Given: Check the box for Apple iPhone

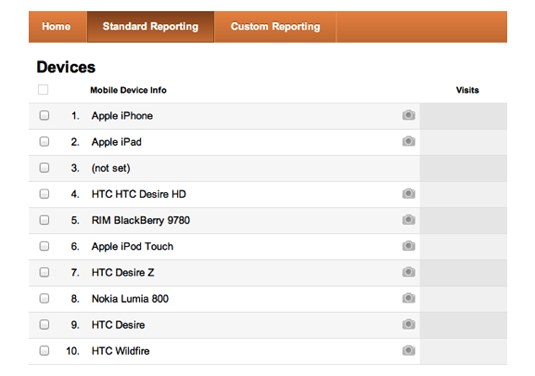Looking at the screenshot, I should [44, 115].
